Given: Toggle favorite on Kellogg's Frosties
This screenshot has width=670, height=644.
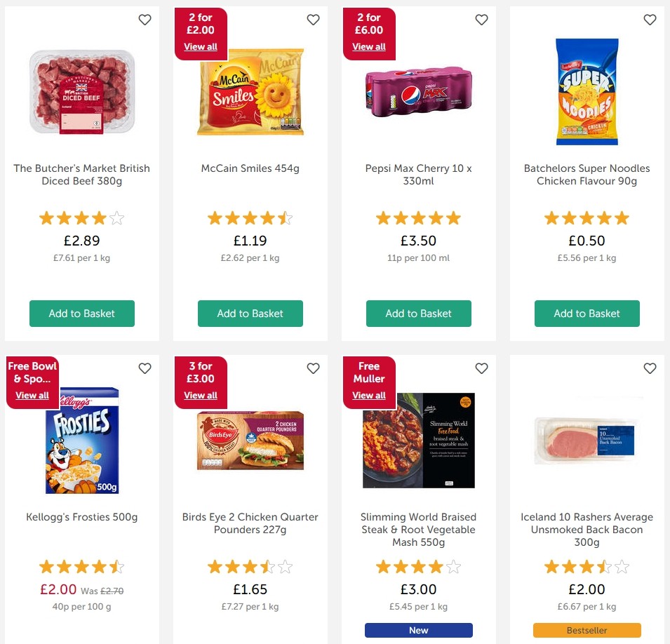Looking at the screenshot, I should [x=145, y=368].
